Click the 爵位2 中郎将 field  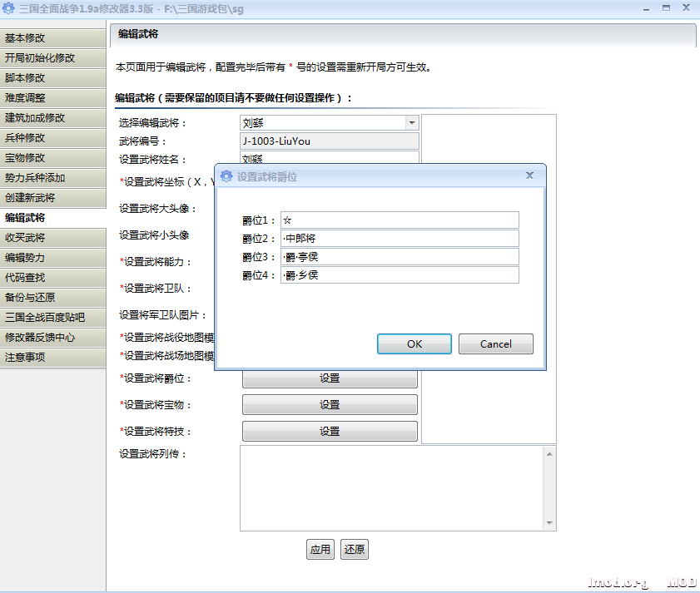pyautogui.click(x=400, y=239)
